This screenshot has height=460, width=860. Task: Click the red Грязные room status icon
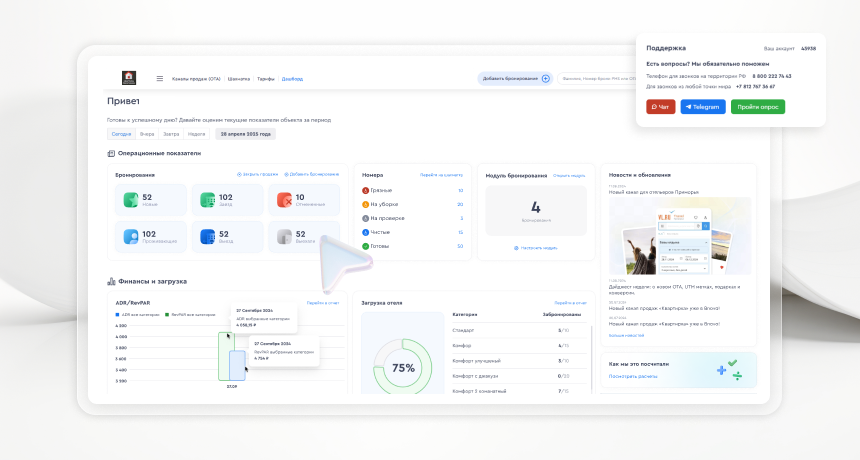[x=365, y=190]
